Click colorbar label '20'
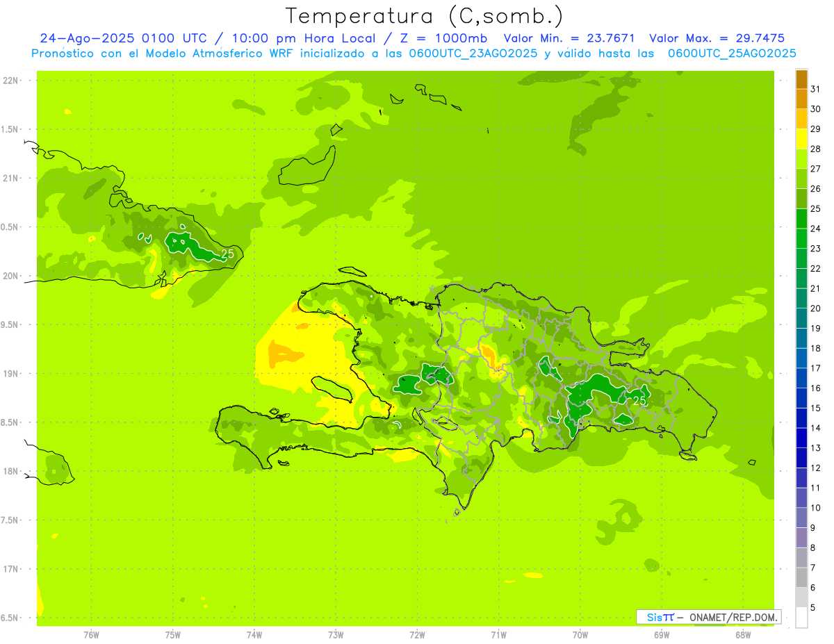The height and width of the screenshot is (644, 834). click(817, 308)
